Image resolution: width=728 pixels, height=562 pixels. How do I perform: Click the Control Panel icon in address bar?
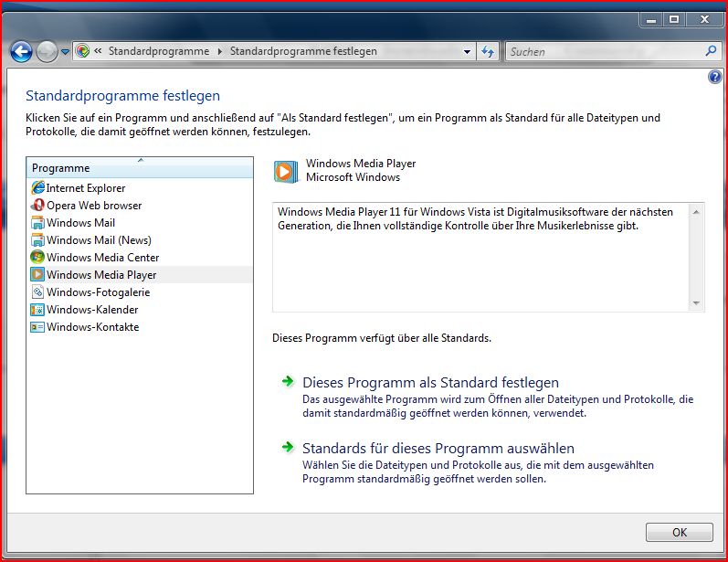82,50
